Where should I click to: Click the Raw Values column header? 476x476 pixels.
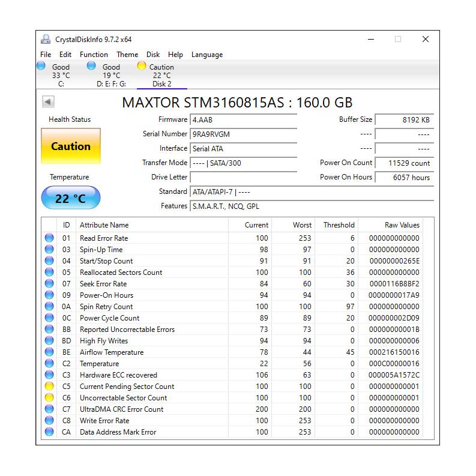click(x=402, y=225)
